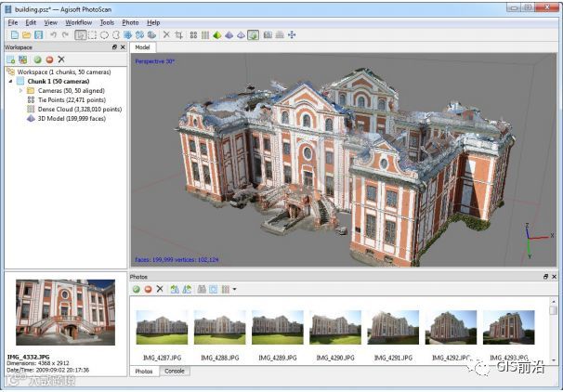The height and width of the screenshot is (392, 563).
Task: Close the Workspace panel
Action: coord(123,47)
